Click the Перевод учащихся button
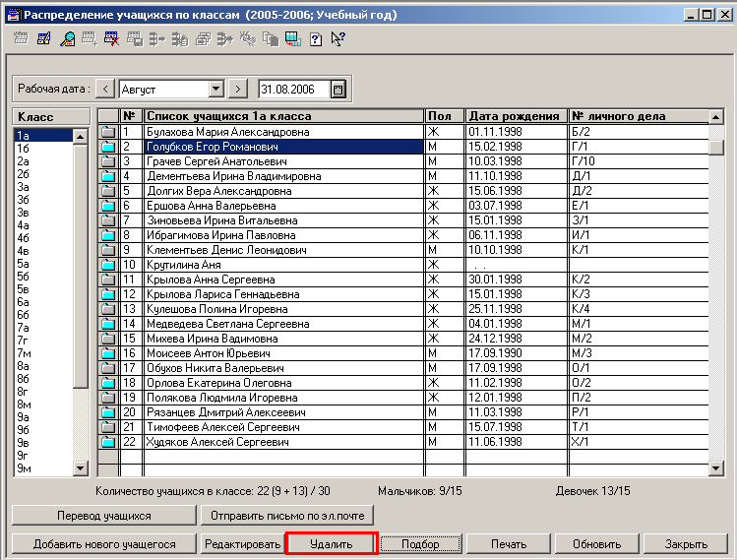The image size is (737, 560). pos(103,515)
